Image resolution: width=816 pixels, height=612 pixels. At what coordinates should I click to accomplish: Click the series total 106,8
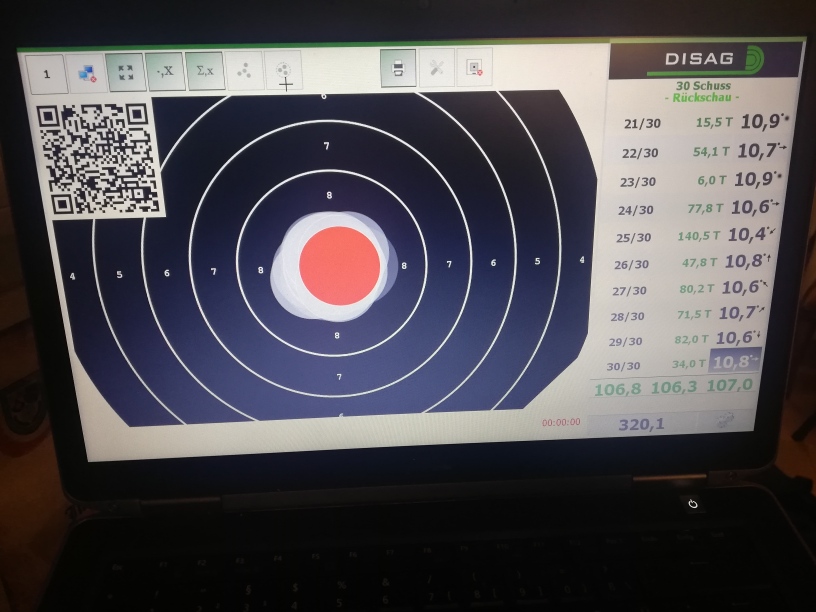pyautogui.click(x=617, y=389)
